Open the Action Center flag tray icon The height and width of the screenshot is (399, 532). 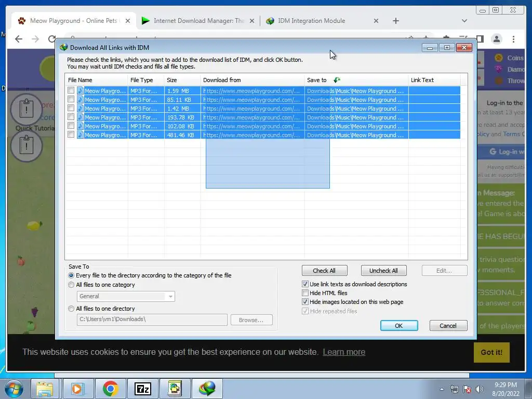(467, 389)
